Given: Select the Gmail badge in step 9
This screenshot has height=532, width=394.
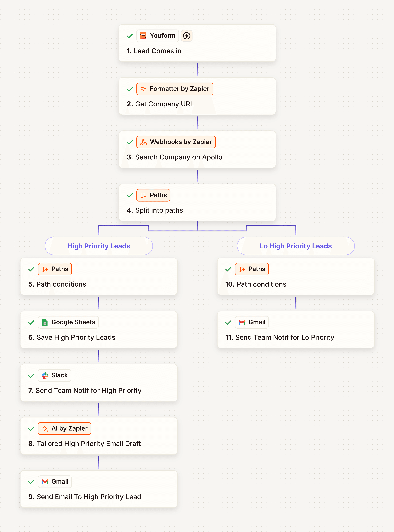Looking at the screenshot, I should pos(55,482).
